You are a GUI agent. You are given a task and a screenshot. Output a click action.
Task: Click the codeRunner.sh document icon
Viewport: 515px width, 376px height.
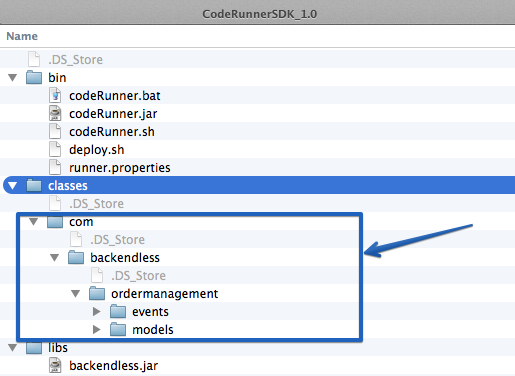click(x=55, y=132)
